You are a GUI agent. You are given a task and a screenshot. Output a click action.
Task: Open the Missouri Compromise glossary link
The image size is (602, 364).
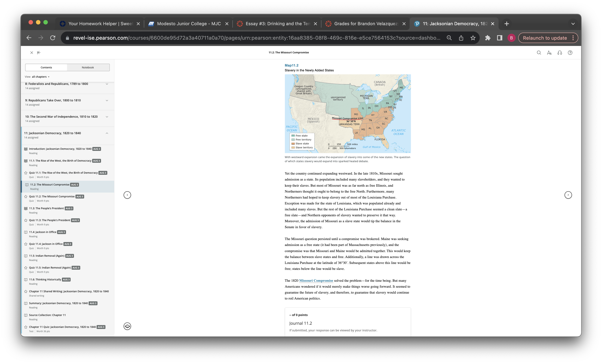point(316,280)
